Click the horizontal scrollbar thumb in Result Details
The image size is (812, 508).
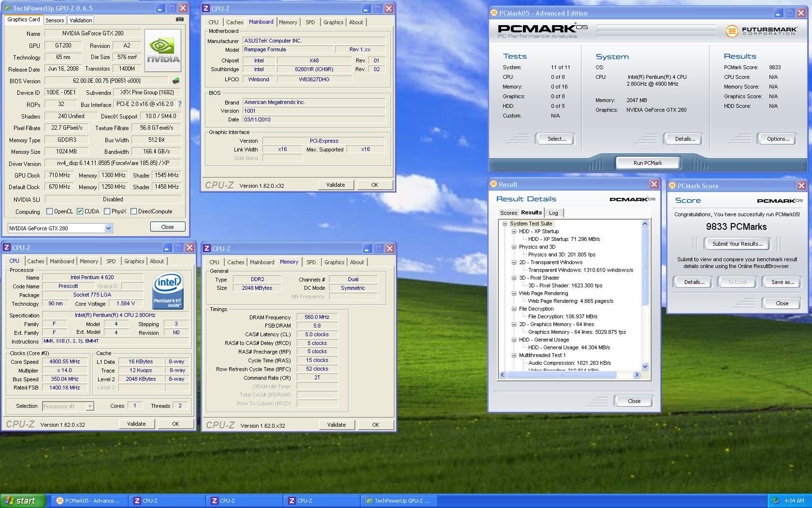click(x=561, y=375)
